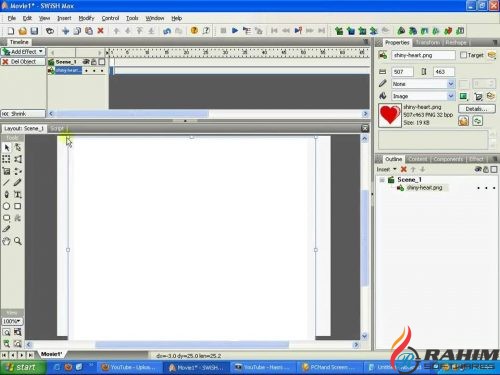Save the movie with the floppy icon

point(34,31)
